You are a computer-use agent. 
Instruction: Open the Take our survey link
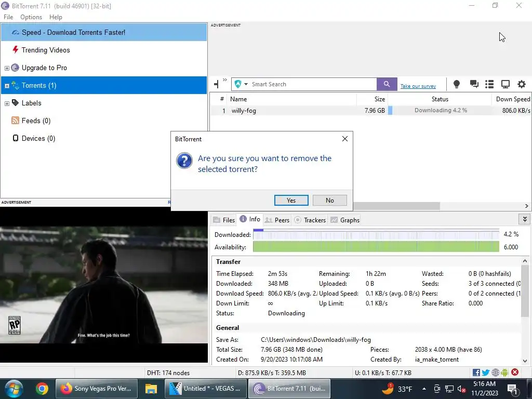(418, 86)
